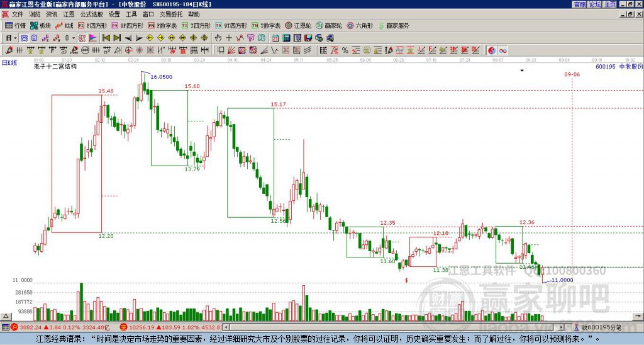
Task: Click the right arrow at chart edge
Action: click(639, 316)
